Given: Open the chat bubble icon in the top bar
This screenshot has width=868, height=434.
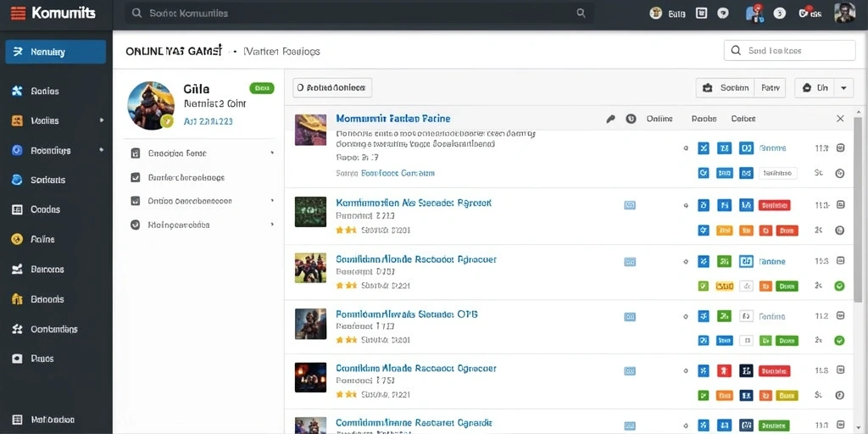Looking at the screenshot, I should [x=723, y=14].
